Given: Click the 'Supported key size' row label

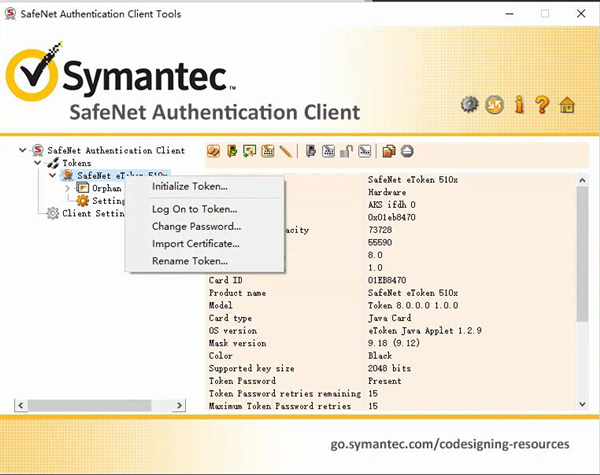Looking at the screenshot, I should pyautogui.click(x=251, y=368).
